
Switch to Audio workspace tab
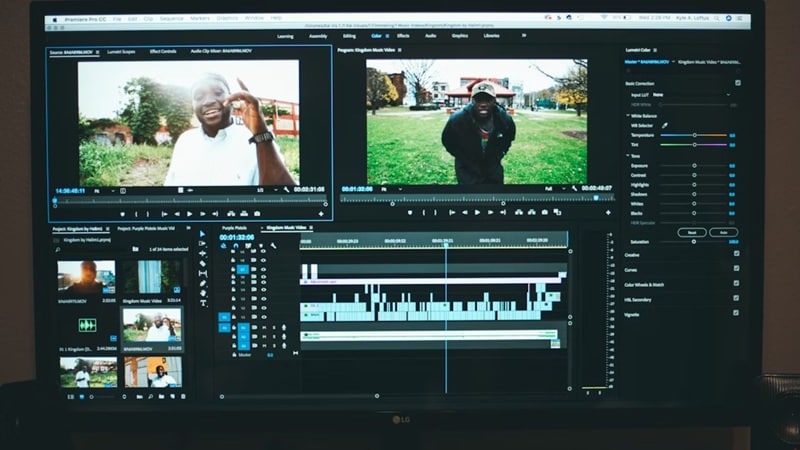tap(431, 36)
